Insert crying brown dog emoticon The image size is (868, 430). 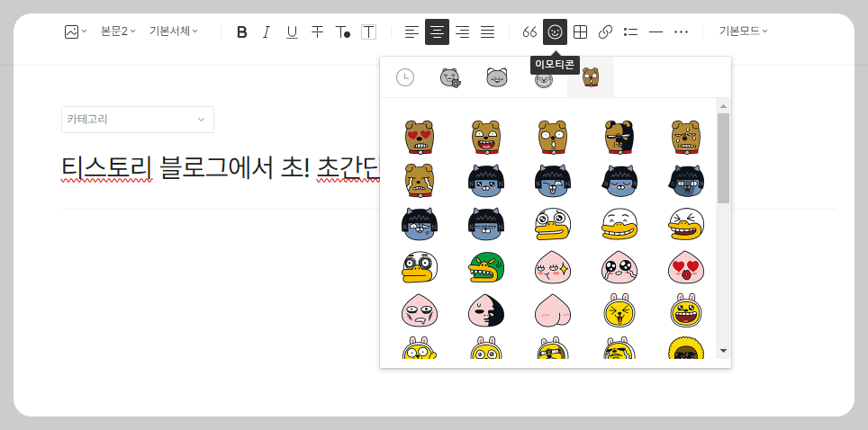click(x=419, y=181)
